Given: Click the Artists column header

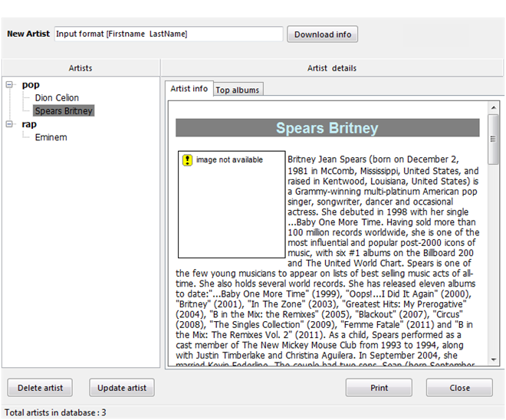Looking at the screenshot, I should pos(80,68).
